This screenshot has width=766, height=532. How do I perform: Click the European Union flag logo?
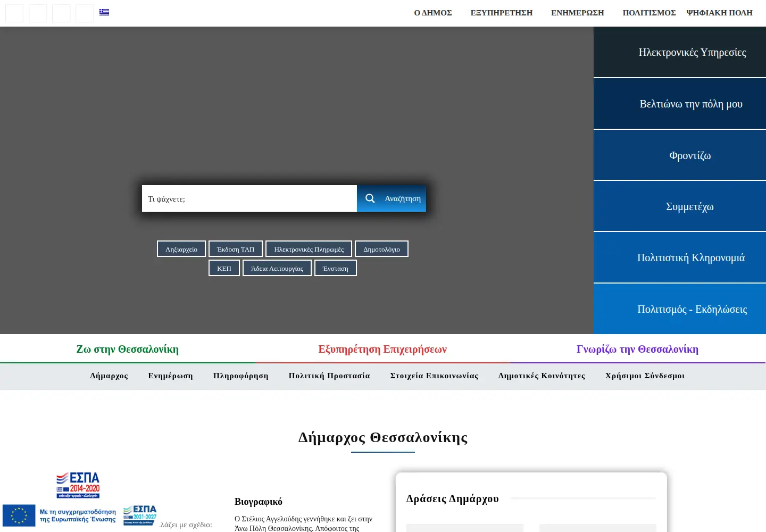coord(19,516)
